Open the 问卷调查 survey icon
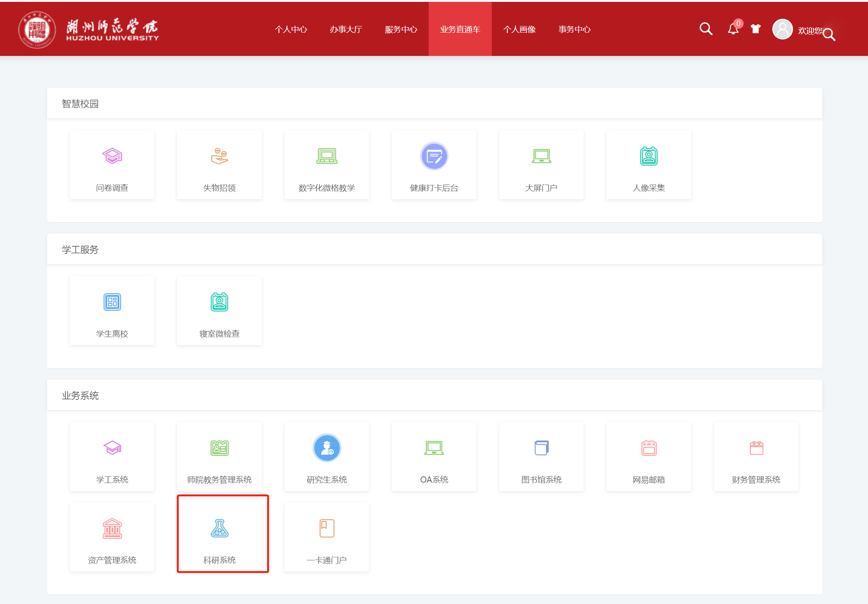 coord(112,156)
